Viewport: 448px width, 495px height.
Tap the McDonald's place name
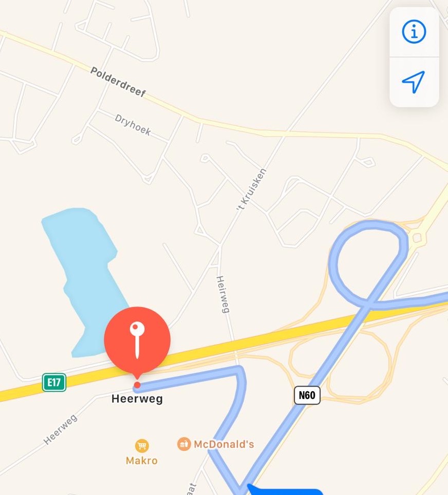[x=224, y=444]
